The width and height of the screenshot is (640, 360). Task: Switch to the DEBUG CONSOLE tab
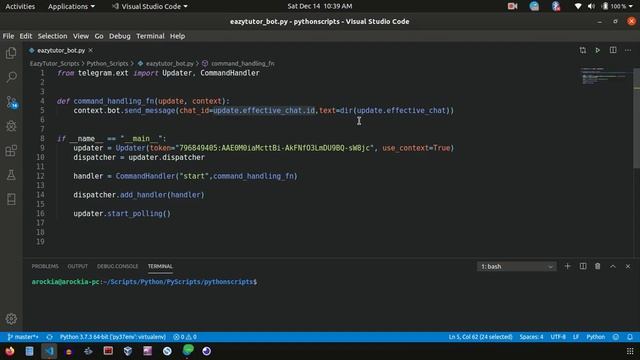pos(118,266)
